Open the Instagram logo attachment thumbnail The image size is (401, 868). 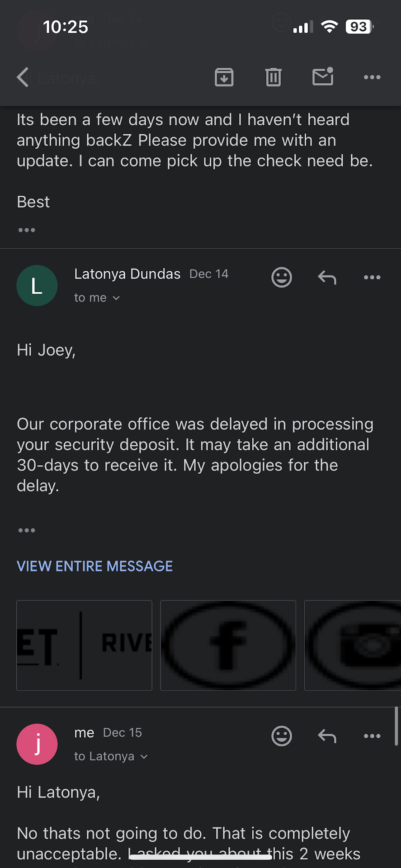pyautogui.click(x=353, y=645)
